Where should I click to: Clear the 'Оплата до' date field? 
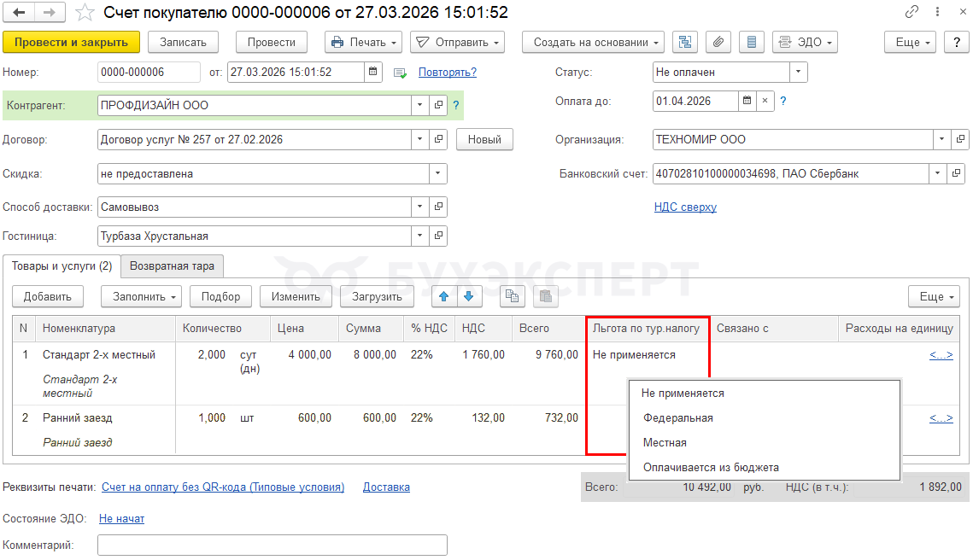point(765,101)
